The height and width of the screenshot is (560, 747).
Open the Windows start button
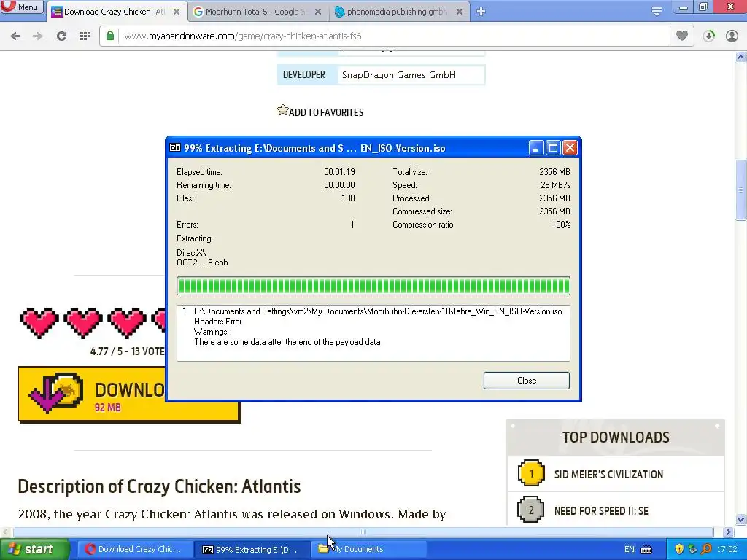(x=35, y=549)
